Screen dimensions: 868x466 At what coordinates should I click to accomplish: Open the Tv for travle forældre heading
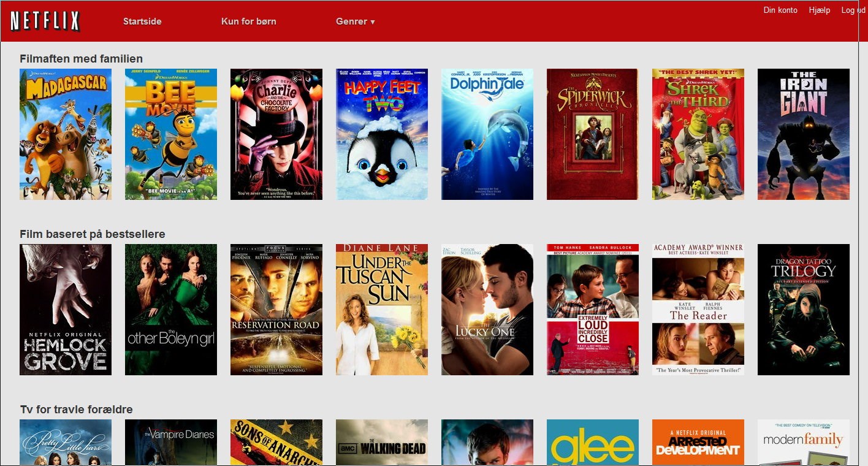tap(76, 410)
